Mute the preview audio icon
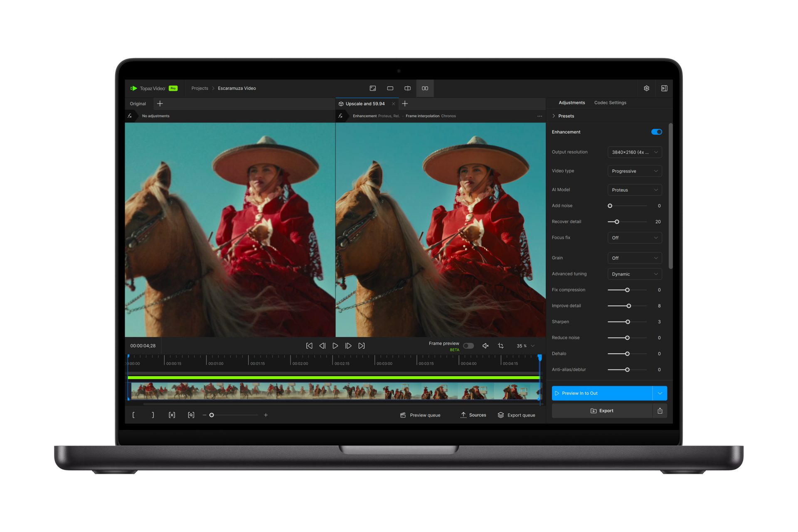The height and width of the screenshot is (532, 798). pos(485,345)
